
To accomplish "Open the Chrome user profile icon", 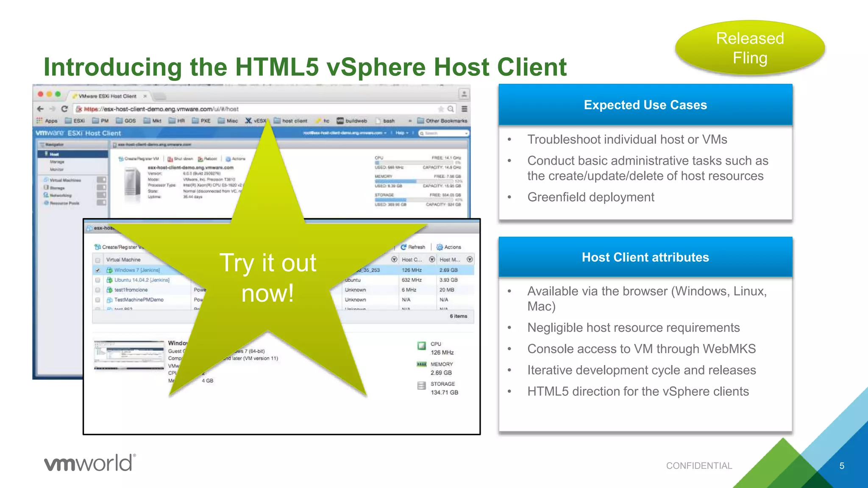I will pyautogui.click(x=464, y=94).
